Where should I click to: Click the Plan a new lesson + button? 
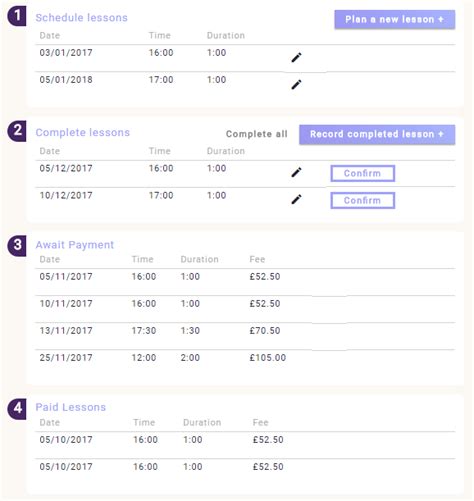(x=395, y=19)
